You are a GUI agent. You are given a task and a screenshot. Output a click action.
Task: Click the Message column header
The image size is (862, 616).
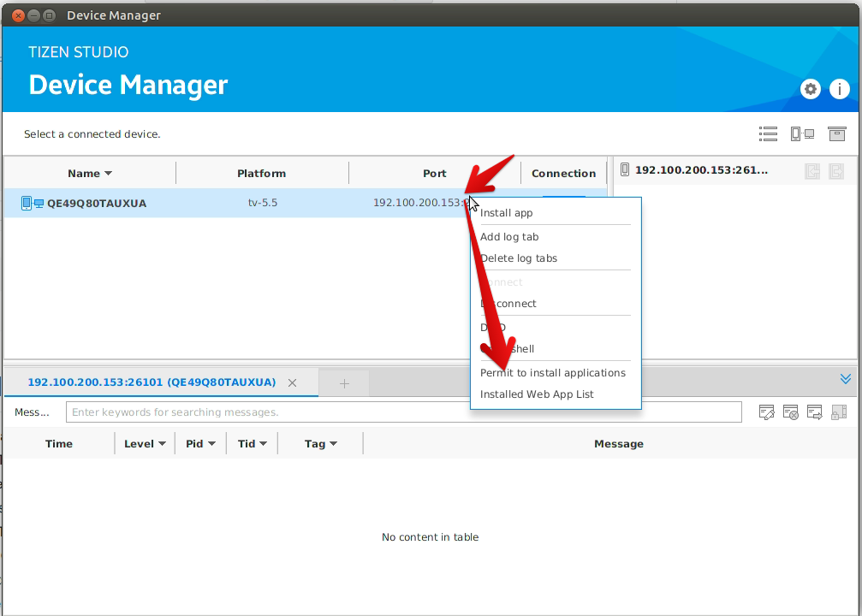click(x=618, y=444)
